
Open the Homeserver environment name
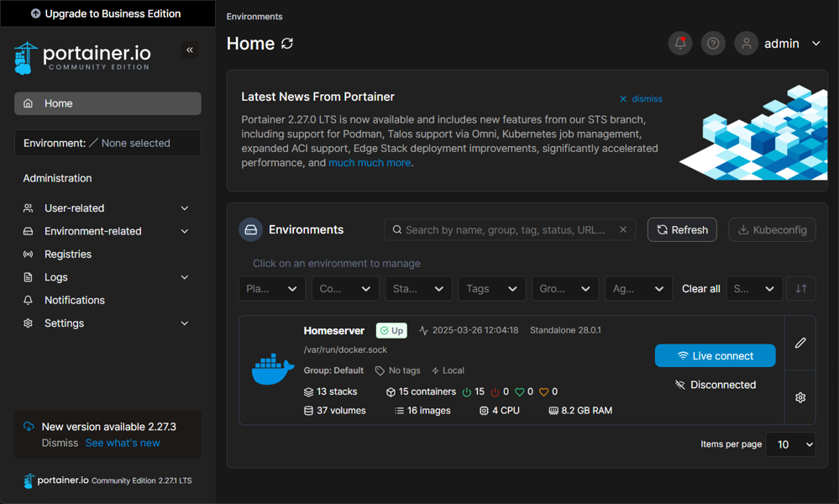(x=334, y=331)
